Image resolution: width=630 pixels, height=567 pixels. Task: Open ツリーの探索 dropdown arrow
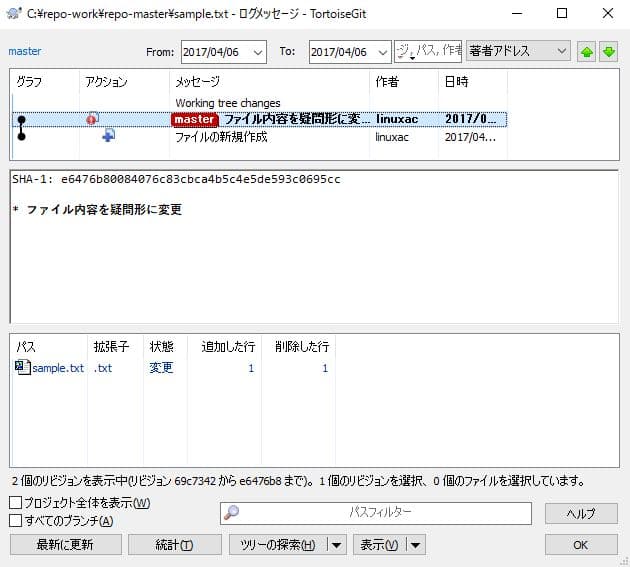336,545
